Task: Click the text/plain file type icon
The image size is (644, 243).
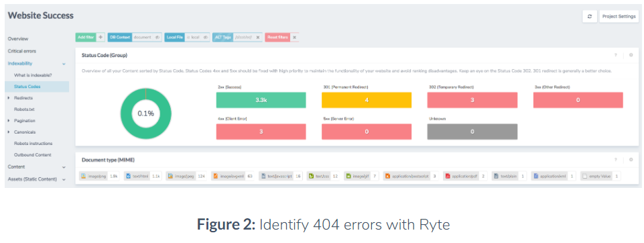Action: 496,176
